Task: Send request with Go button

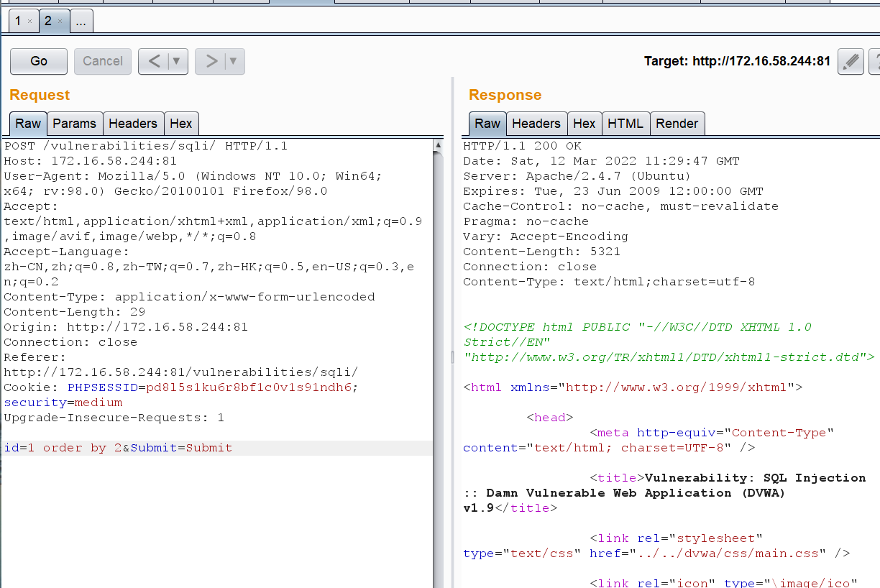Action: click(x=39, y=61)
